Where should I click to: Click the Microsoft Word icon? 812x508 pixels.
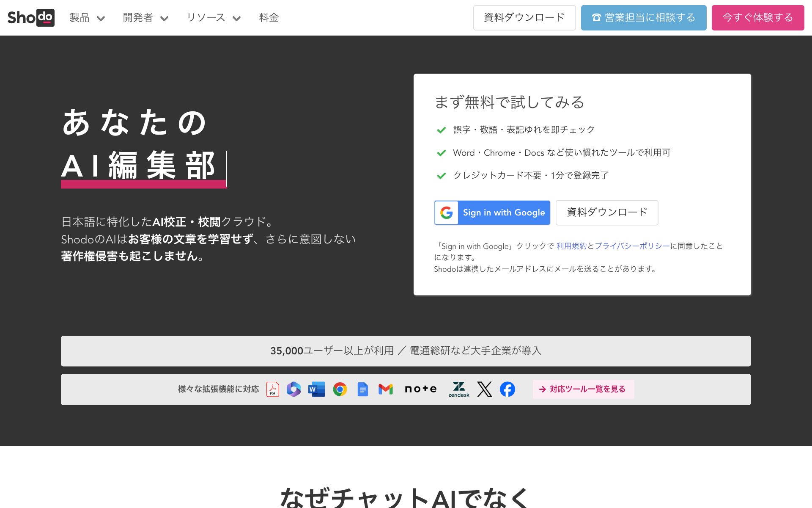tap(316, 389)
